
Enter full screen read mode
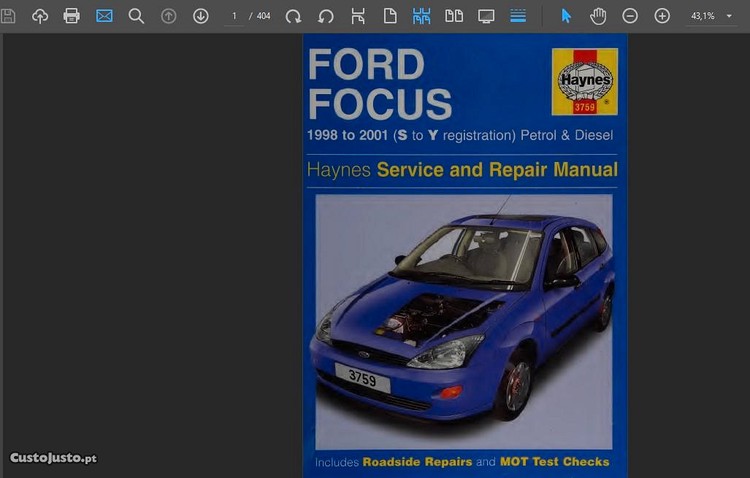486,16
